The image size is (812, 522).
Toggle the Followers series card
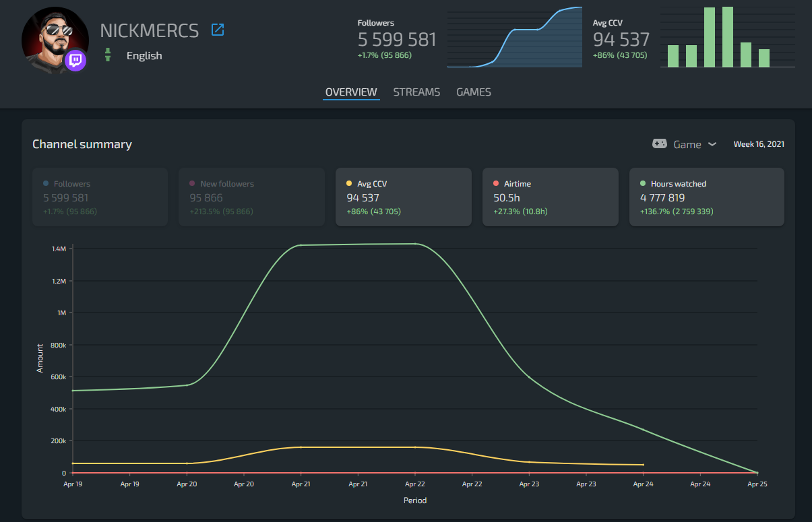100,197
